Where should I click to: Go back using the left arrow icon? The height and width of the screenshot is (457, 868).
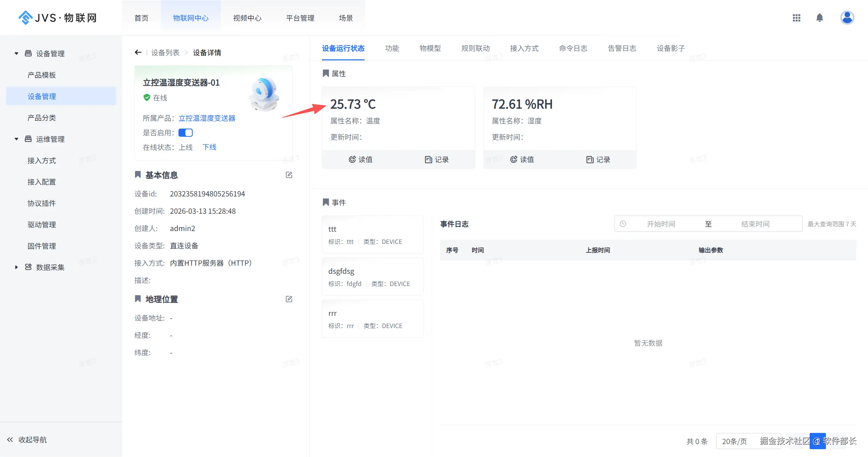pos(138,52)
